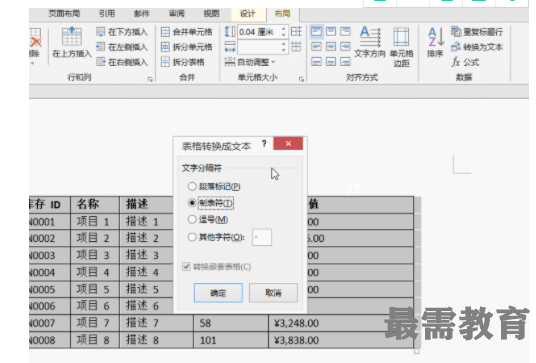
Task: Click Insert Below (在下方插入) in ribbon
Action: pos(122,32)
